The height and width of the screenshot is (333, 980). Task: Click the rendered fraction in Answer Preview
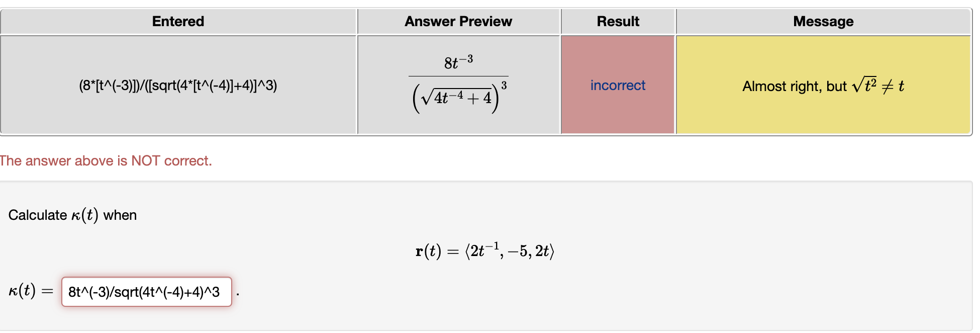click(x=458, y=83)
